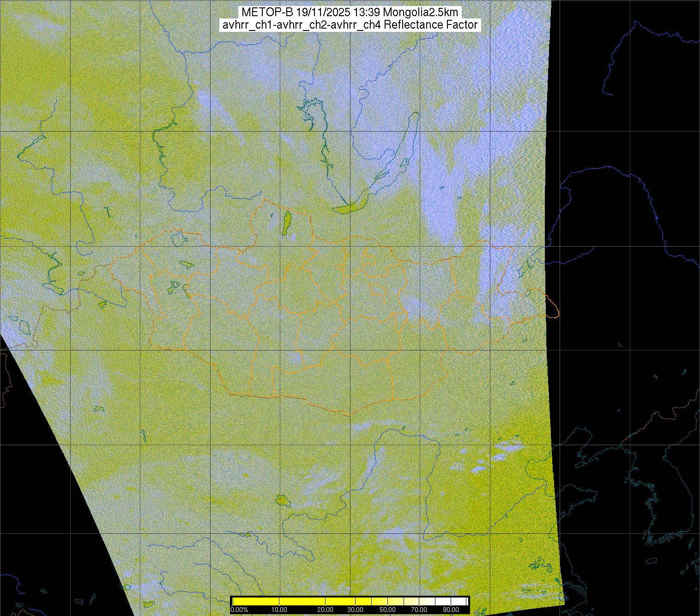
Task: Click the avhrr Reflectance Factor subtitle label
Action: (350, 25)
